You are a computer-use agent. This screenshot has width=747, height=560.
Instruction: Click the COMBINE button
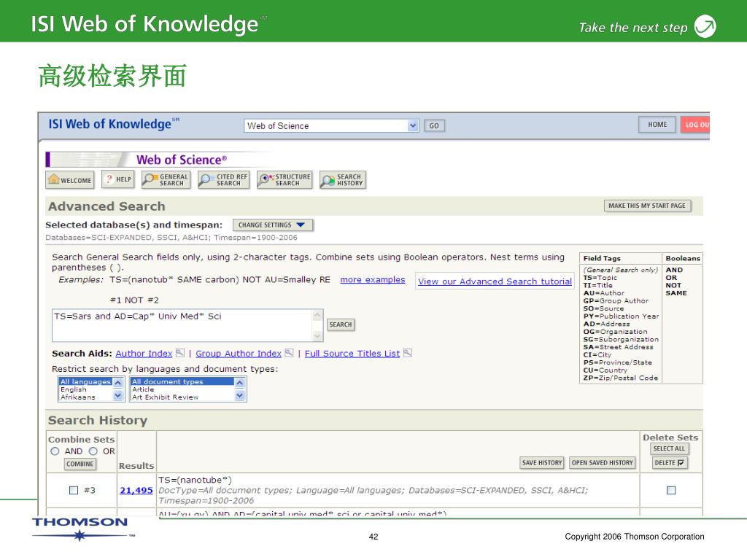(80, 464)
